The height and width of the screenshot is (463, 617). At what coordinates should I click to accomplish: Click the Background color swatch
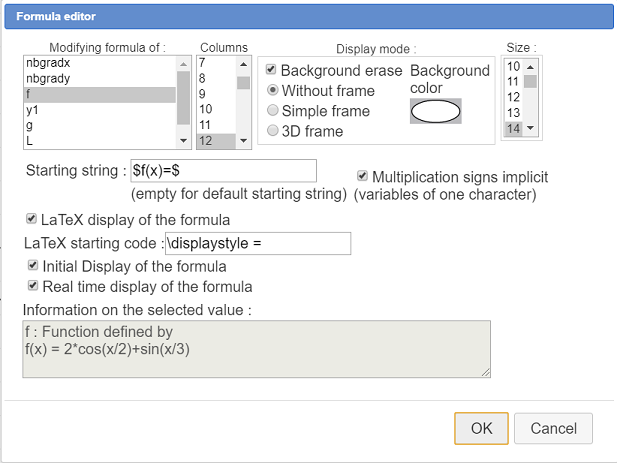click(x=436, y=112)
